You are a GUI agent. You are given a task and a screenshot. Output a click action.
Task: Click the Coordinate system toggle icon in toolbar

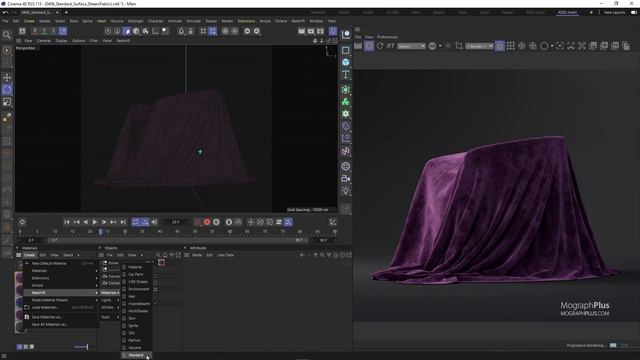coord(63,31)
